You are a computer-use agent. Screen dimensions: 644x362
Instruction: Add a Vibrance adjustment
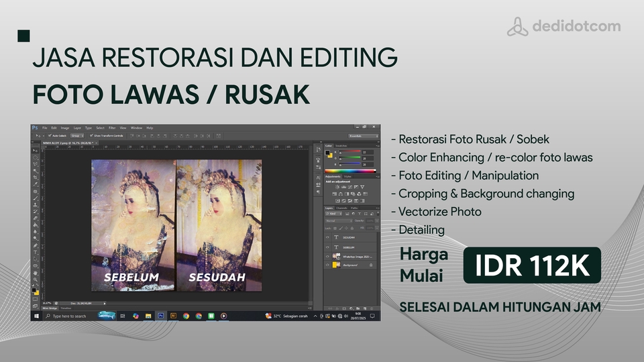tap(362, 187)
